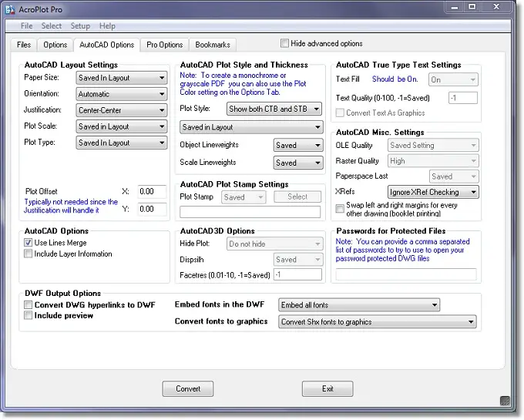
Task: Minimize the AcroPlot Pro window
Action: click(x=455, y=8)
